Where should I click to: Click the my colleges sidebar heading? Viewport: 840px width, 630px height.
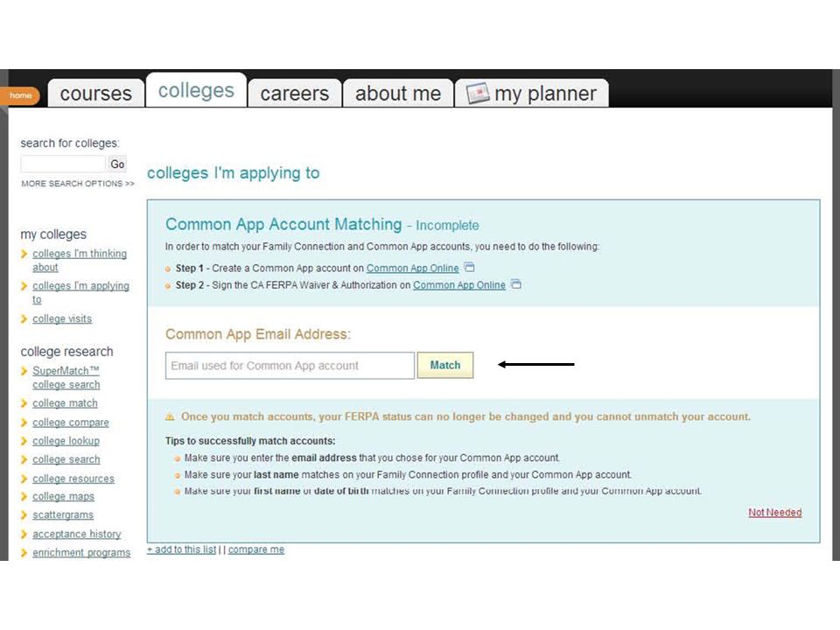[x=53, y=234]
